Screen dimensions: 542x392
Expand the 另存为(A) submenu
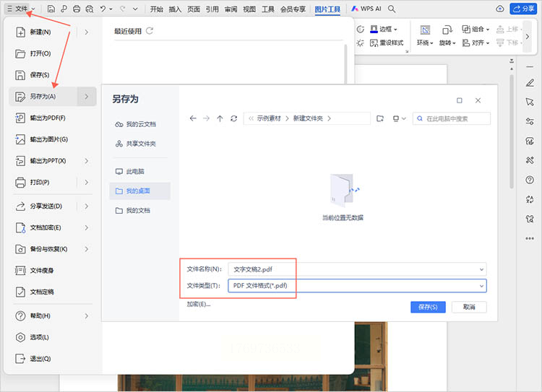86,96
